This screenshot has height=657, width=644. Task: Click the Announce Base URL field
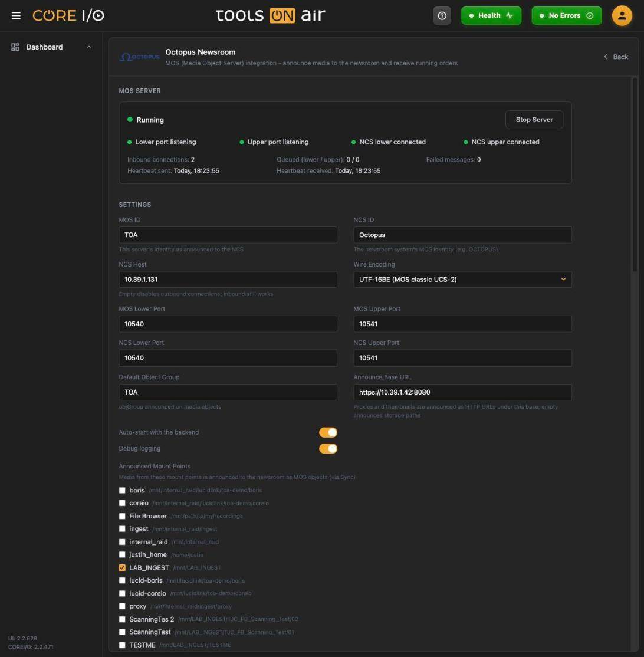point(462,392)
